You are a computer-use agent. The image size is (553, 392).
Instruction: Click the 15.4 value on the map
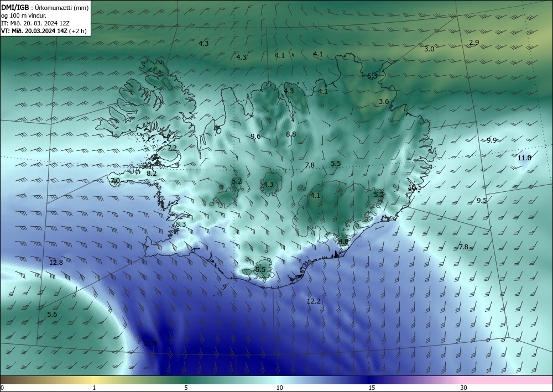point(150,344)
